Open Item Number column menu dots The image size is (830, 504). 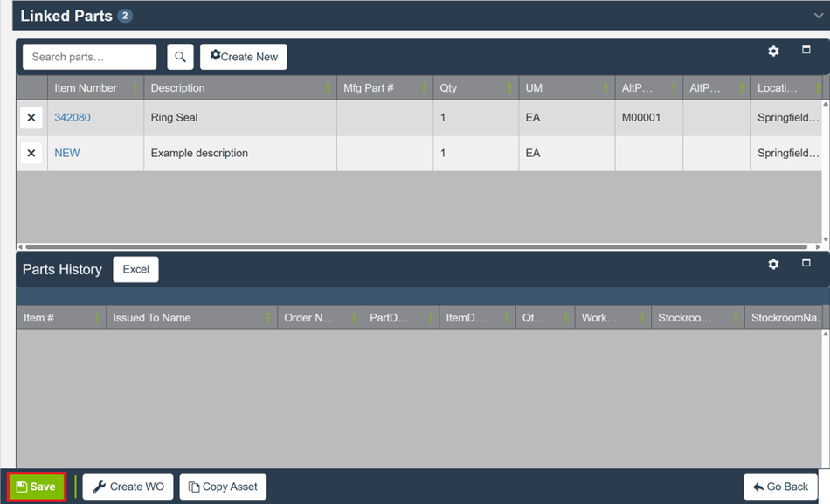(x=135, y=88)
